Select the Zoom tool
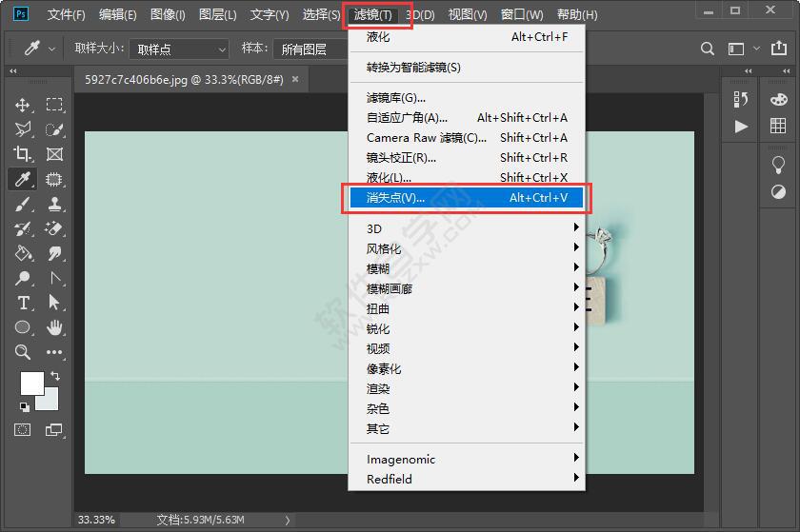Viewport: 800px width, 532px height. [23, 352]
